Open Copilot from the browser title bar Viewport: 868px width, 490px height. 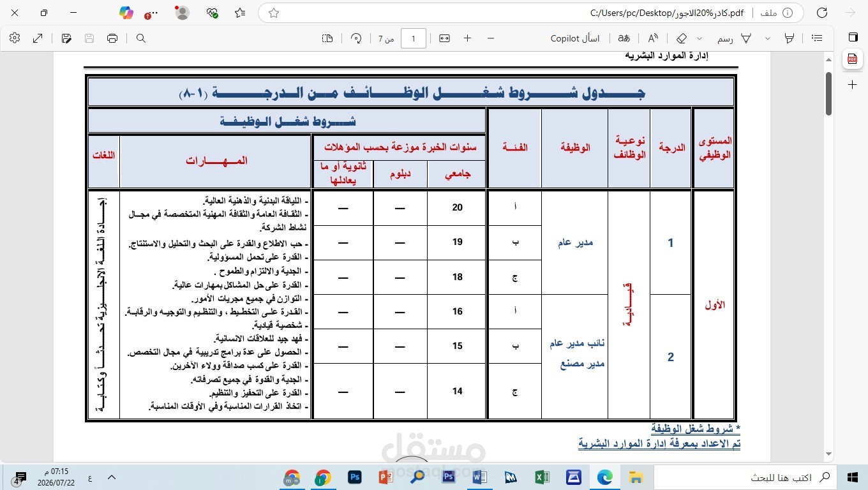[x=126, y=13]
